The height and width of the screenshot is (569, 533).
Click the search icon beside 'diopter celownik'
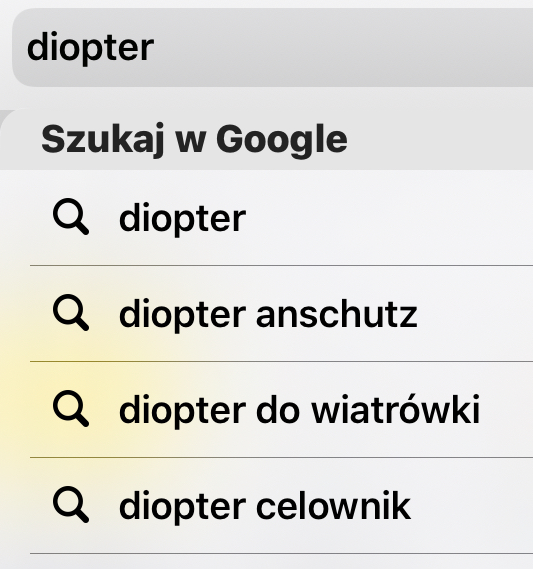coord(71,504)
